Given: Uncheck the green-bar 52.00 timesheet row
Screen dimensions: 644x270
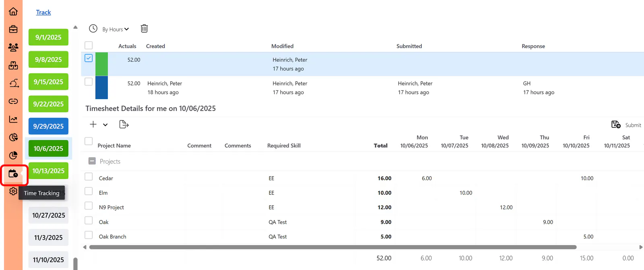Looking at the screenshot, I should 89,58.
